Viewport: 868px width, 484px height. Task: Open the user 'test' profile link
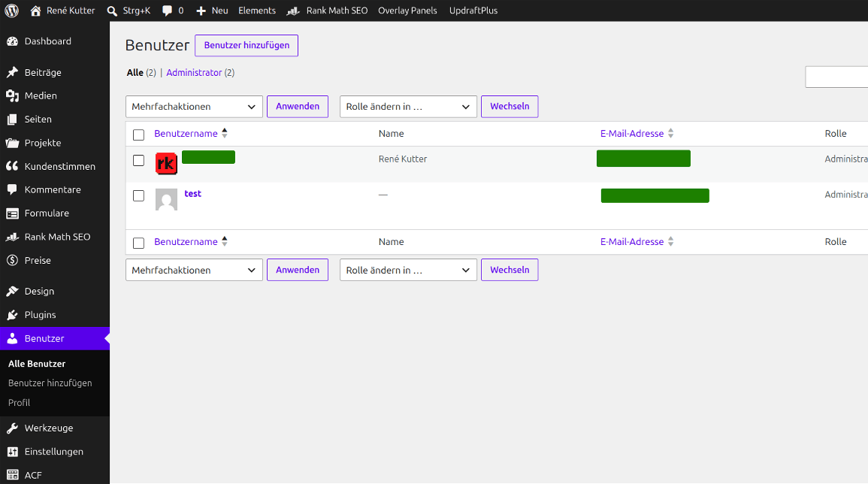point(192,194)
